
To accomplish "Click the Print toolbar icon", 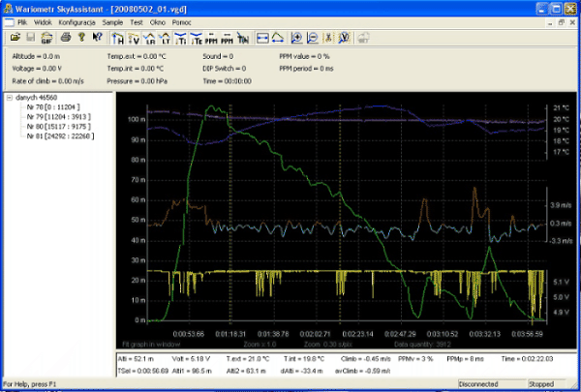I will tap(64, 39).
